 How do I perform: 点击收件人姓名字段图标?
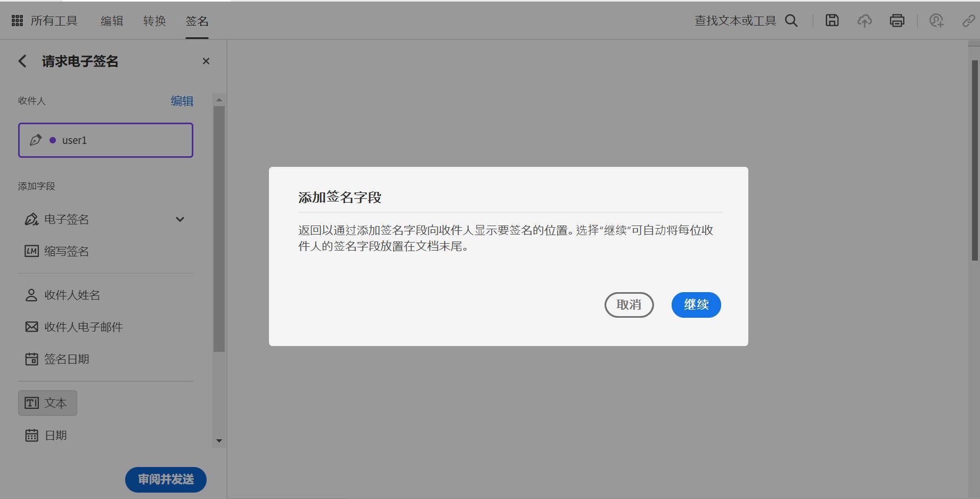pyautogui.click(x=31, y=295)
